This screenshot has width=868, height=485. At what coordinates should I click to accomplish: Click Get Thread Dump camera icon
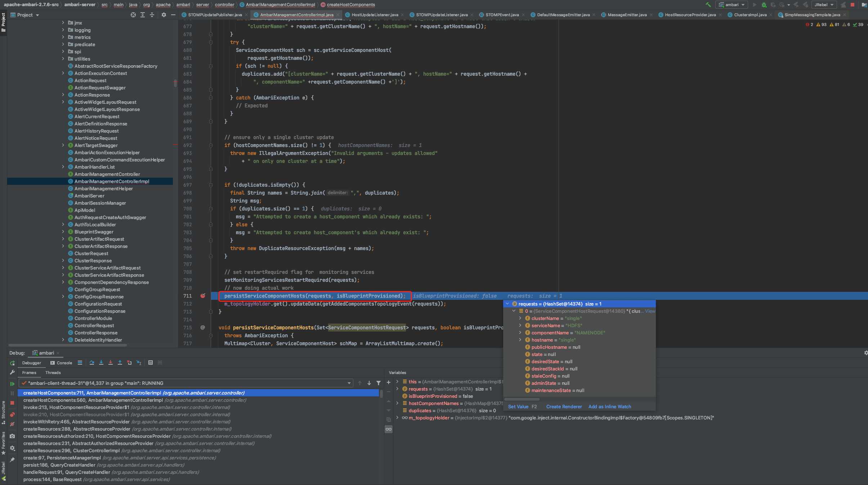[x=12, y=436]
